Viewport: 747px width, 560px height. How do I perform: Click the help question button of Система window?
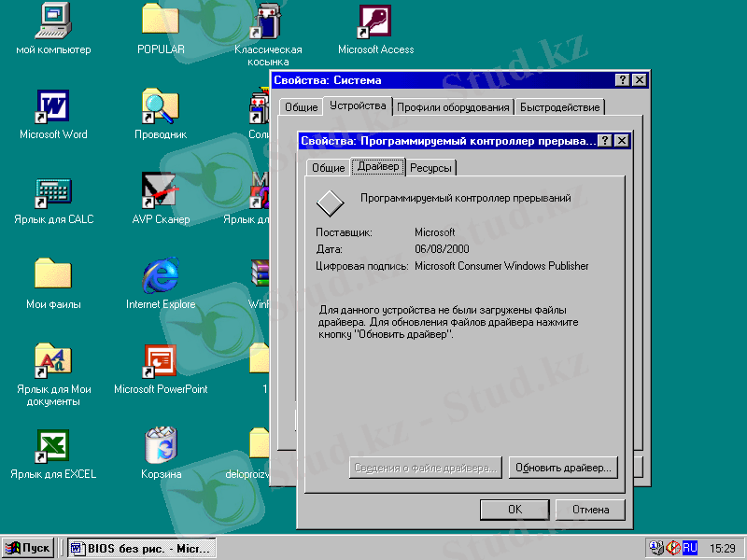pyautogui.click(x=623, y=80)
